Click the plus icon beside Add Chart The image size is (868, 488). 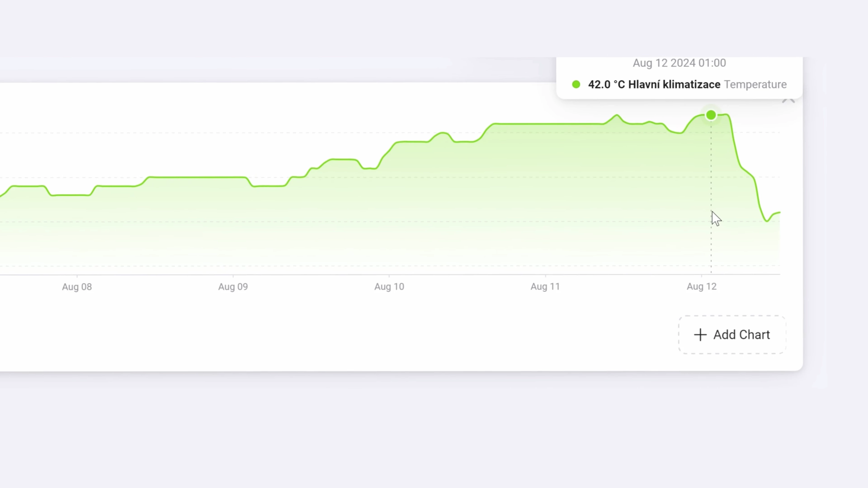point(700,335)
